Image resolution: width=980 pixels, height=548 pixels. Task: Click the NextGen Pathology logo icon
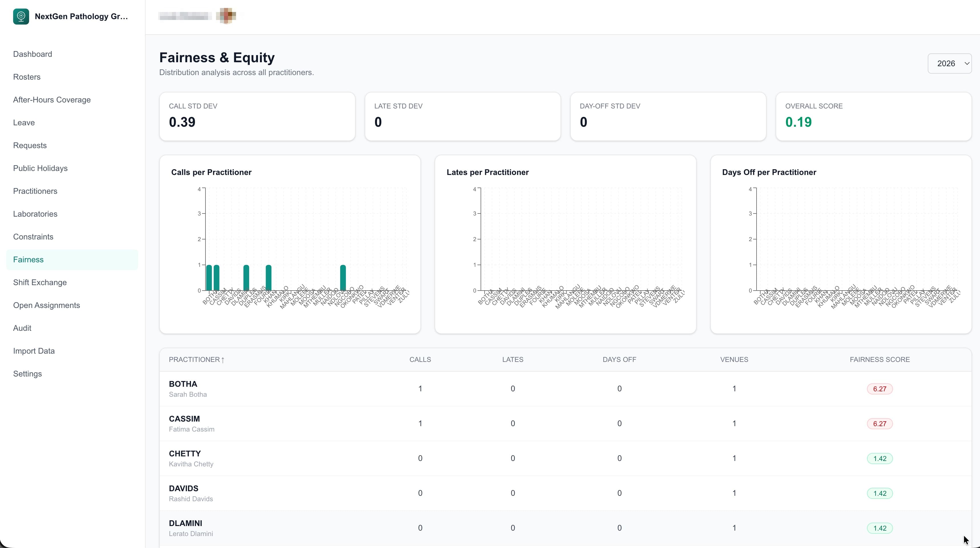[x=21, y=16]
